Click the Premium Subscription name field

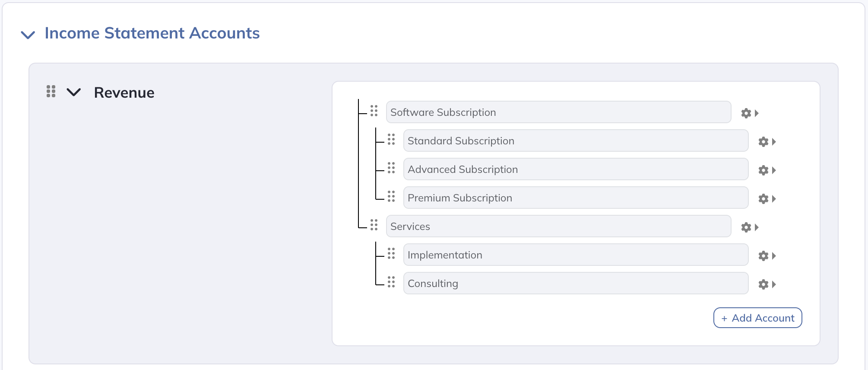[575, 198]
